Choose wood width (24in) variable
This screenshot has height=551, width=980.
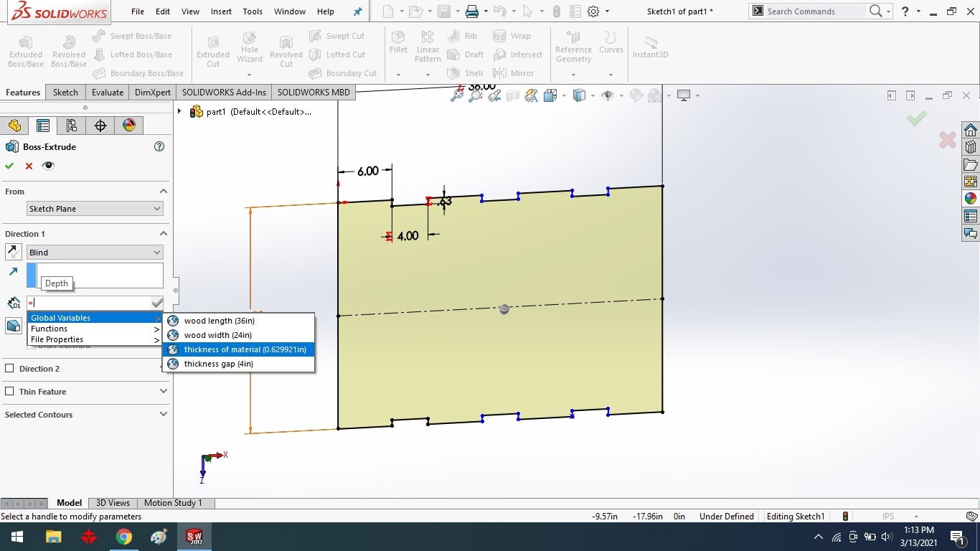point(239,335)
